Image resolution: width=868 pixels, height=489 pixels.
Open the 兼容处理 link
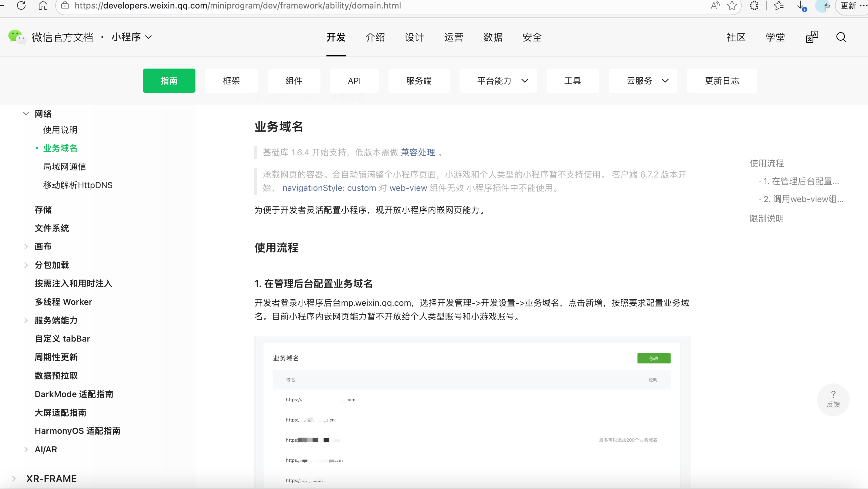click(x=418, y=153)
